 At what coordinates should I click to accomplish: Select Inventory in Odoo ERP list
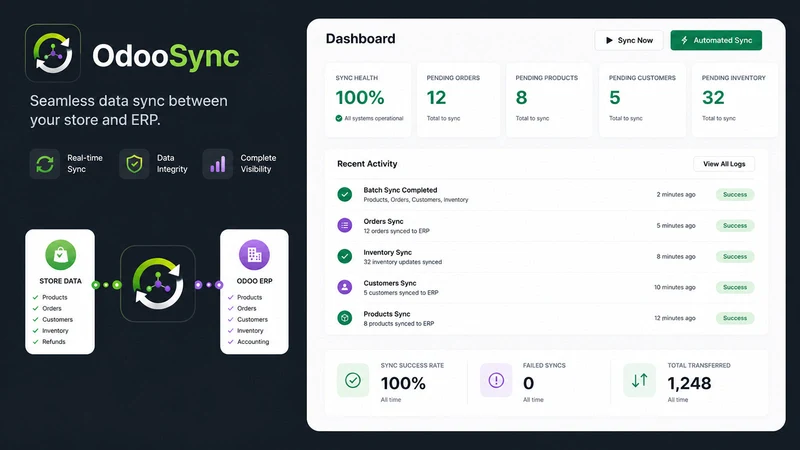250,331
